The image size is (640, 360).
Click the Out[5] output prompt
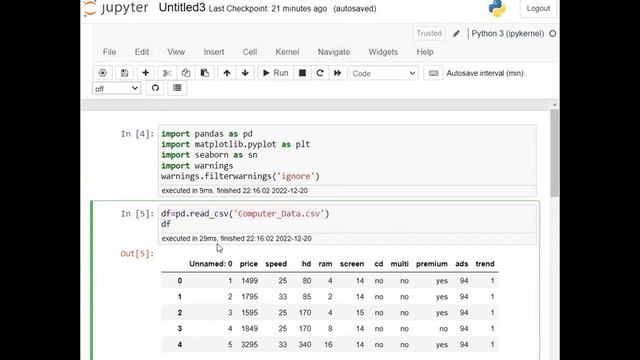[x=137, y=253]
